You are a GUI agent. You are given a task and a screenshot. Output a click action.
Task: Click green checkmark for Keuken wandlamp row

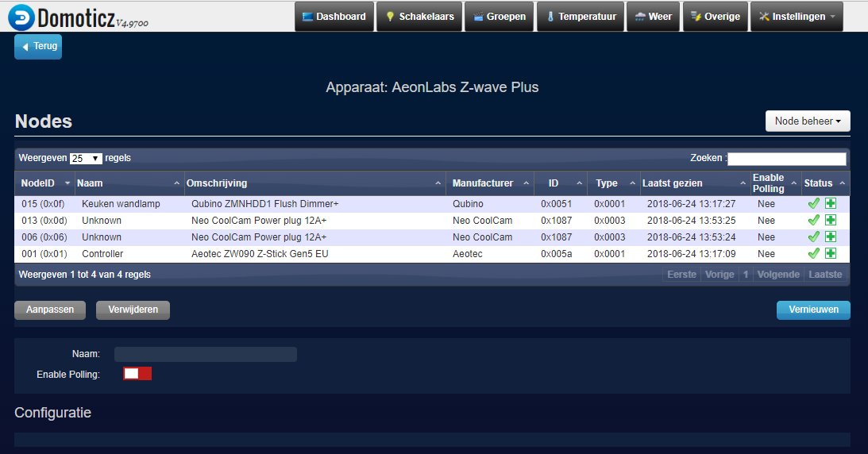click(814, 203)
